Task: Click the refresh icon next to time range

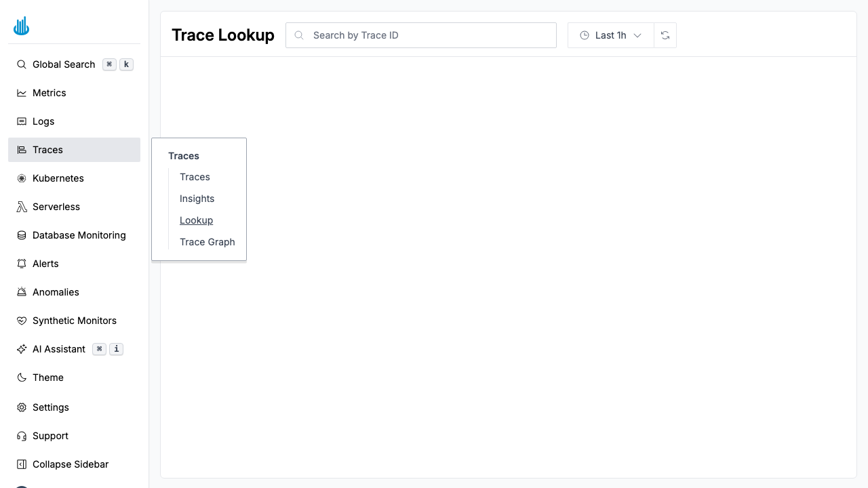Action: point(665,35)
